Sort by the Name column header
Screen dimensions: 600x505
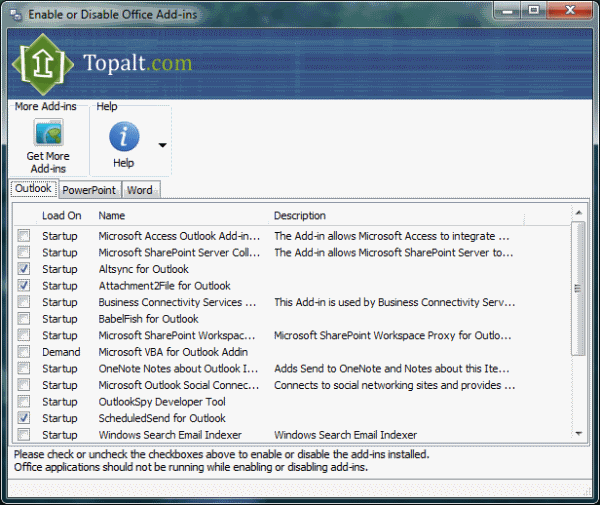click(112, 216)
